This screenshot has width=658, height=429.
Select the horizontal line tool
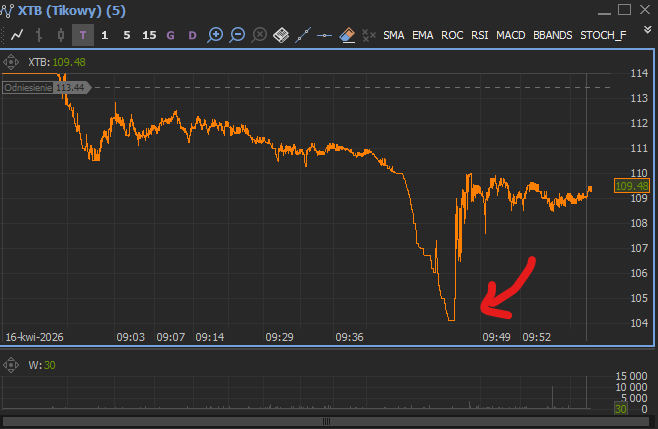point(324,36)
